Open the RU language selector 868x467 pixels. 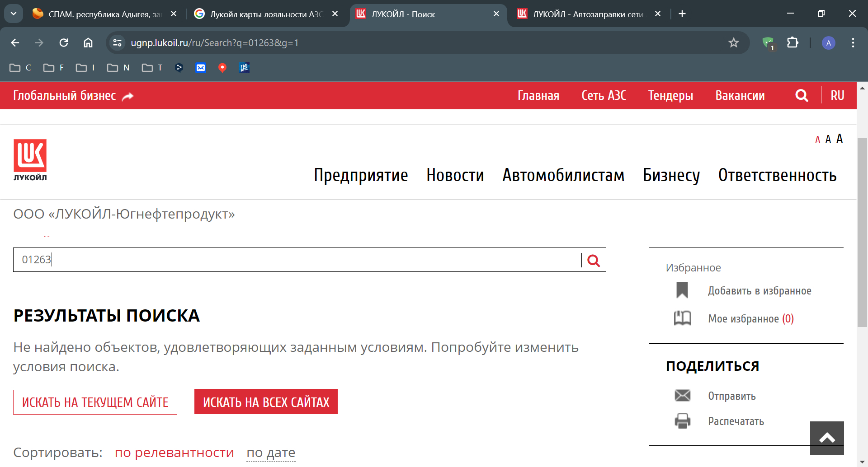(837, 96)
